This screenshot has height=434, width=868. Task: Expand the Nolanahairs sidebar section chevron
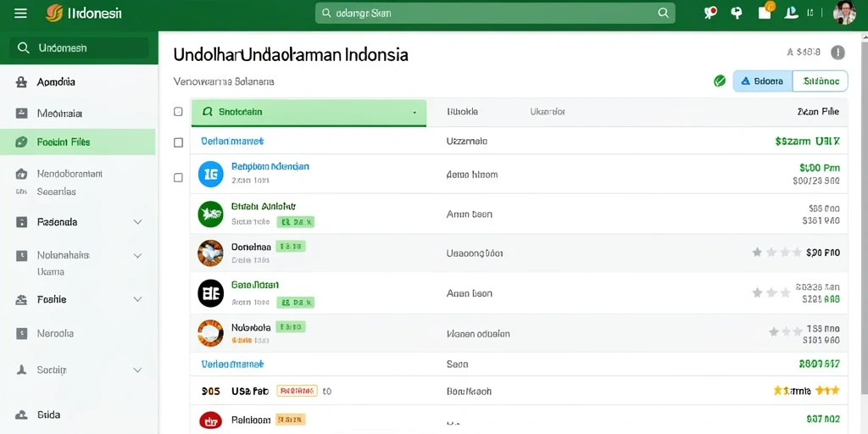click(138, 256)
